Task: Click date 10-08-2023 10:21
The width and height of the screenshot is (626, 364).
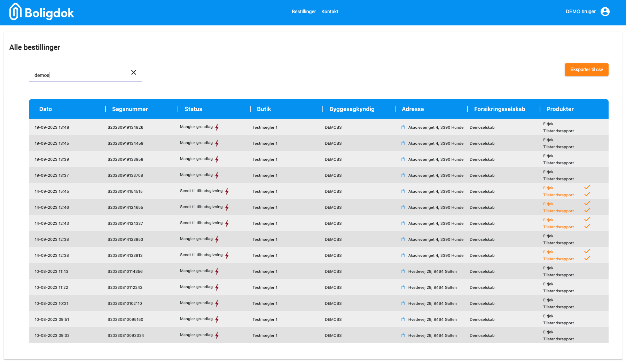Action: pos(52,303)
